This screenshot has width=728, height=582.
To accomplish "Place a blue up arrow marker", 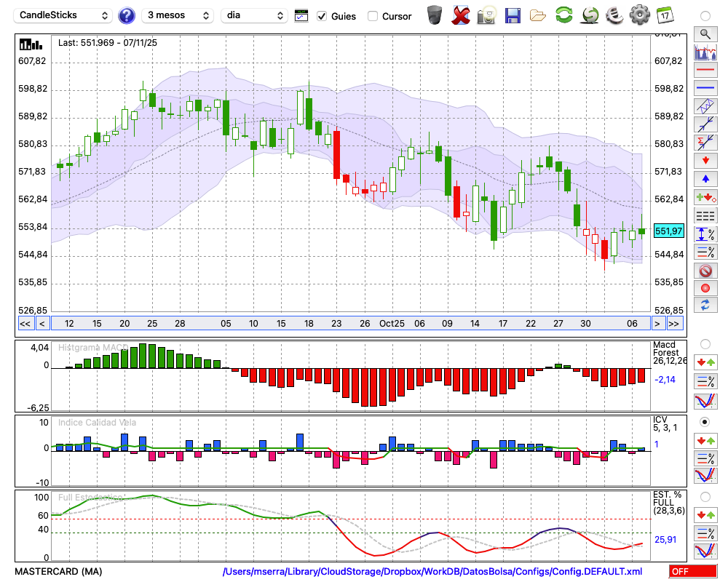I will coord(705,179).
